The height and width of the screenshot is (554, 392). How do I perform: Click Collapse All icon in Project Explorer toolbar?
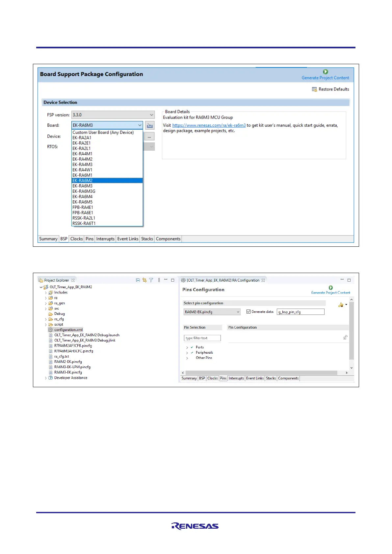pos(138,280)
